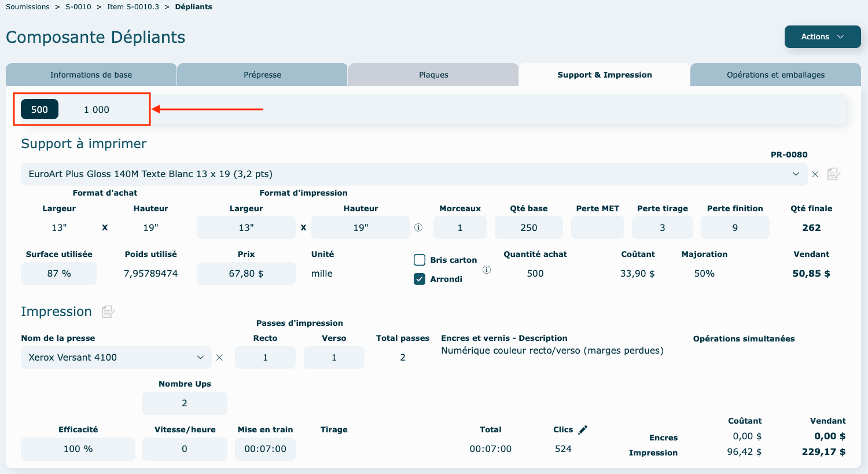The image size is (868, 474).
Task: Go to Opérations et emballages tab
Action: pos(775,75)
